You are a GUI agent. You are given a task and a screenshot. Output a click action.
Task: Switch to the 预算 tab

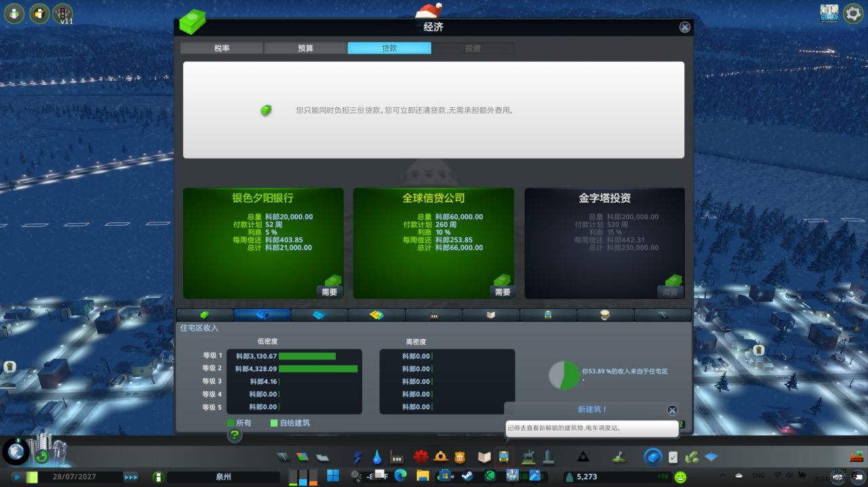tap(305, 48)
